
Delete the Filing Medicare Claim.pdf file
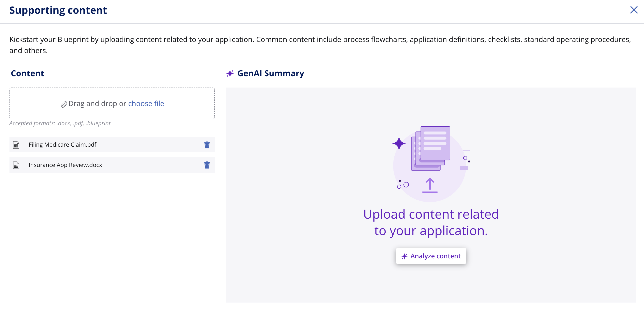point(207,145)
